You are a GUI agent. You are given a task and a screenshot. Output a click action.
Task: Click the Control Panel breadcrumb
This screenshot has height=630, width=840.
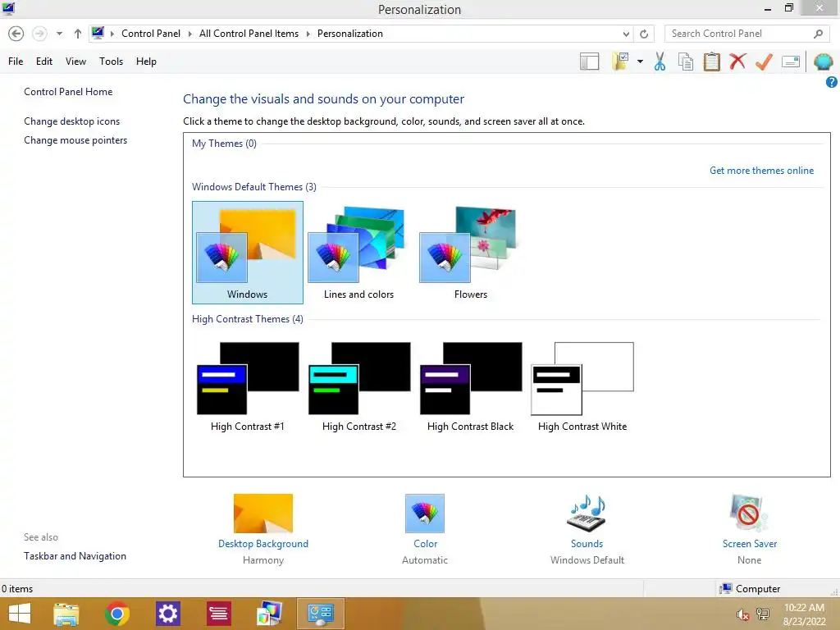point(151,34)
